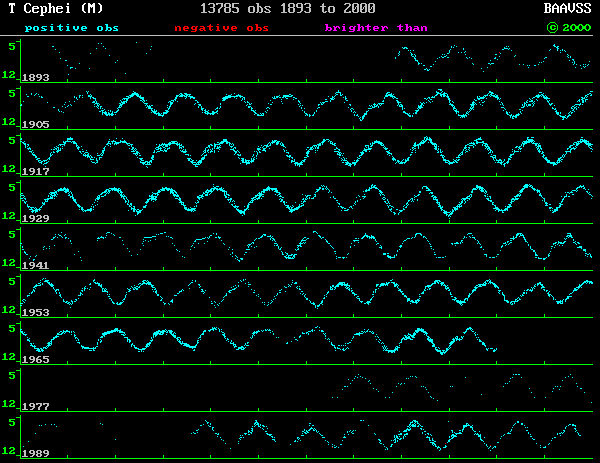Screen dimensions: 600x463
Task: Click the negative obs legend
Action: click(x=221, y=28)
